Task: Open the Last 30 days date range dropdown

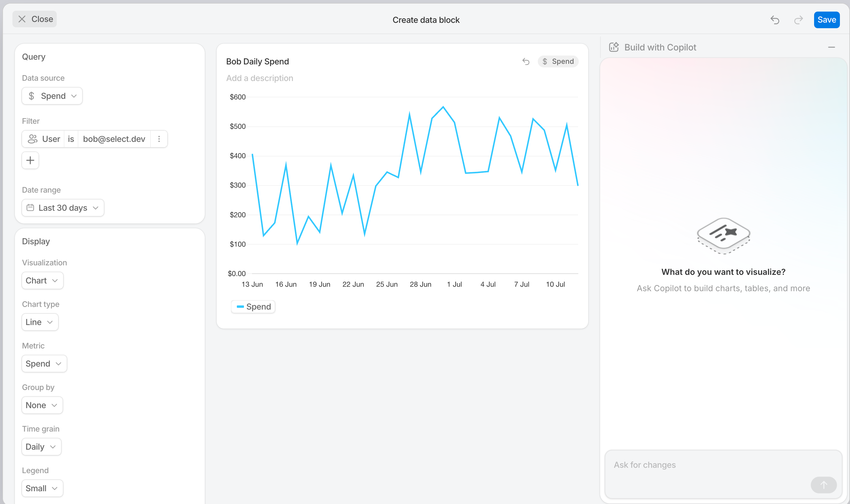Action: click(x=63, y=207)
